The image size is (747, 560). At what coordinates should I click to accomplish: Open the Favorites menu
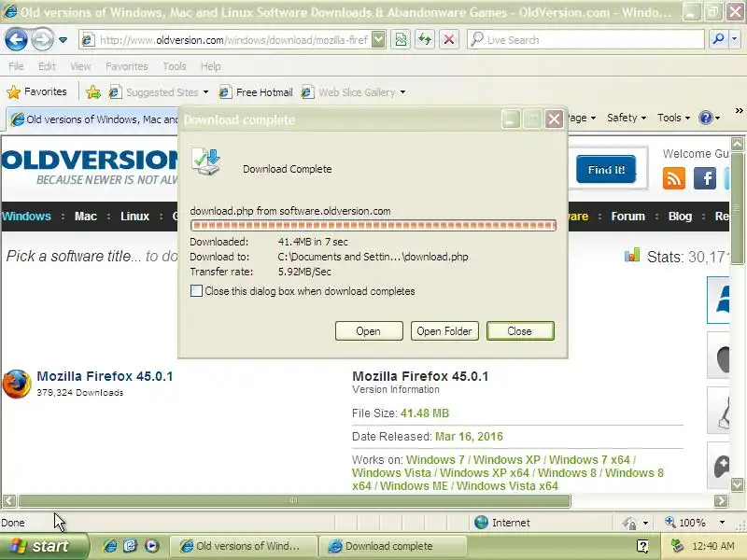pyautogui.click(x=127, y=66)
